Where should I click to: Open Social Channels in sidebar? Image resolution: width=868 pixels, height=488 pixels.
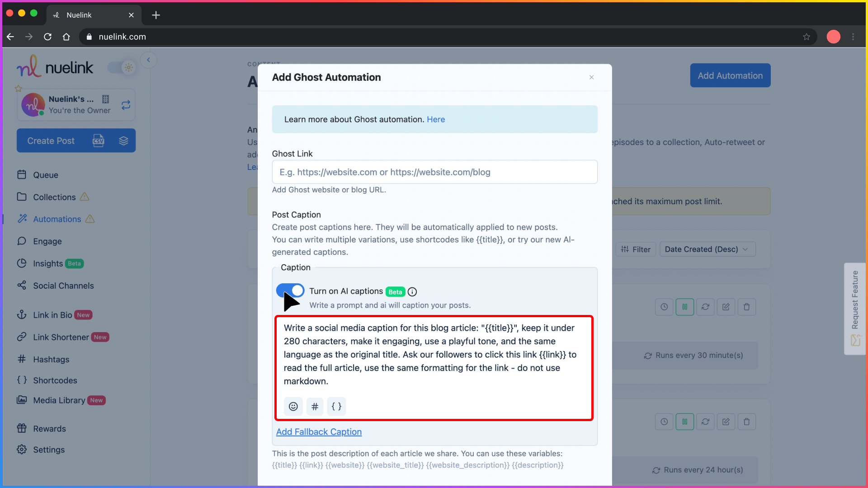click(63, 286)
